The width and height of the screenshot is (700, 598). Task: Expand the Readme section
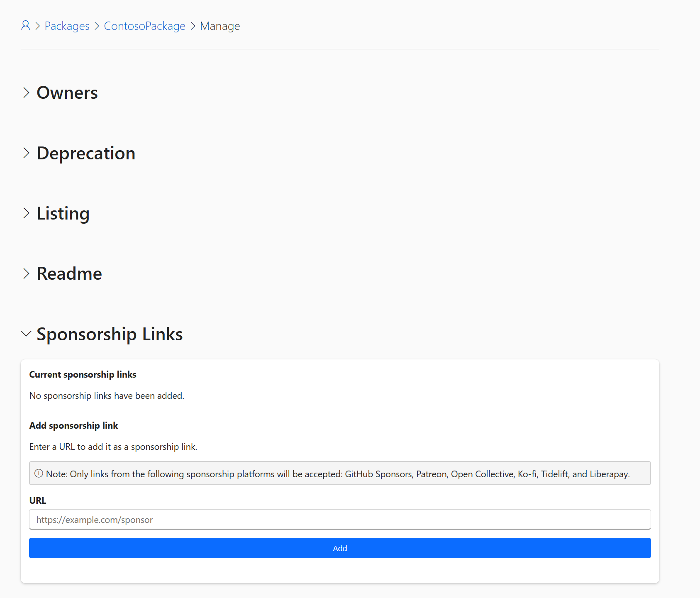click(69, 273)
